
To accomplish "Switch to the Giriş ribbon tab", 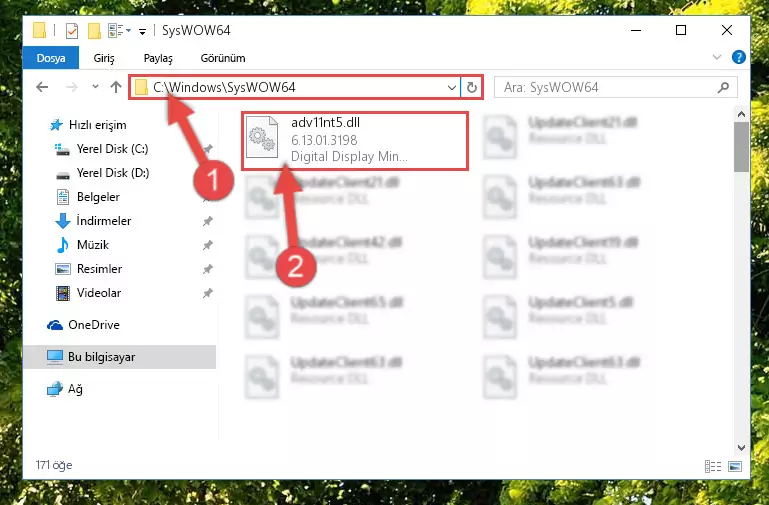I will click(x=104, y=58).
